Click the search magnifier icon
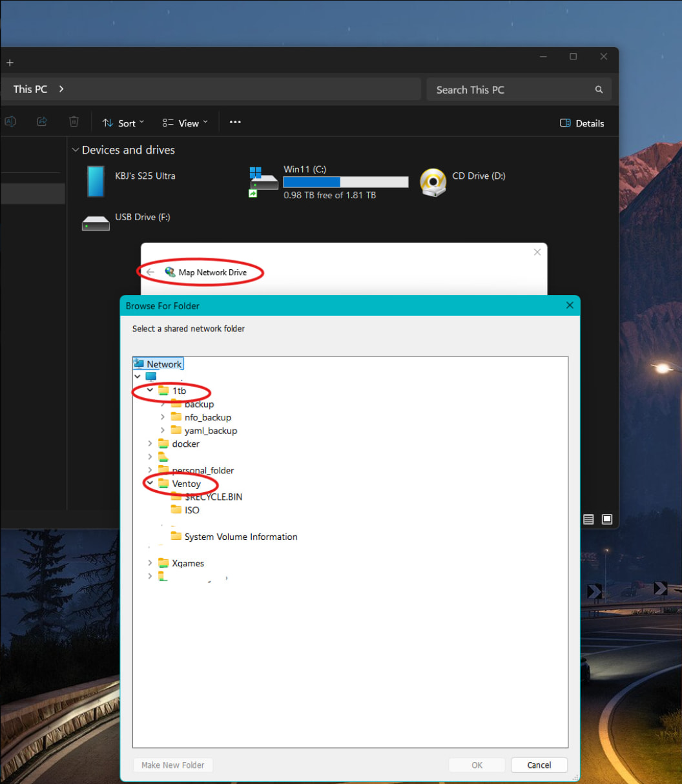 [x=599, y=90]
